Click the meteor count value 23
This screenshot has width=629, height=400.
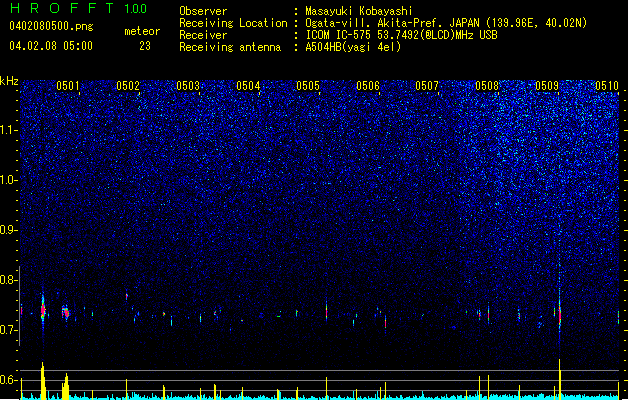[x=145, y=46]
